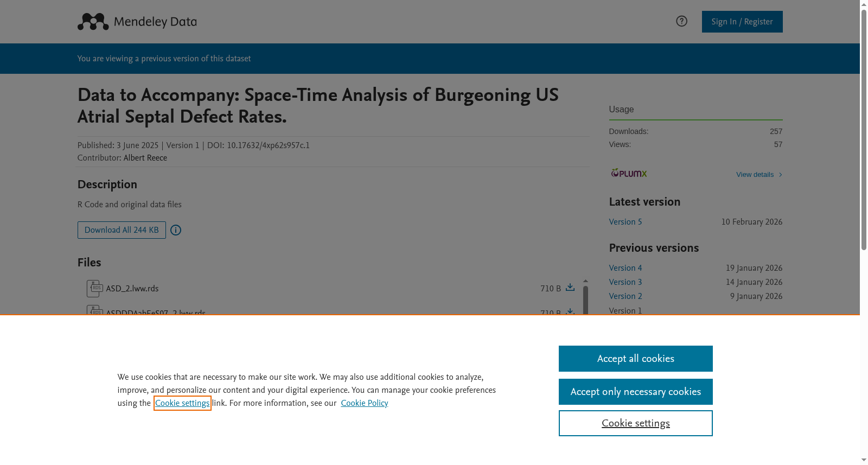Open the help question mark icon
This screenshot has width=868, height=465.
[x=681, y=21]
